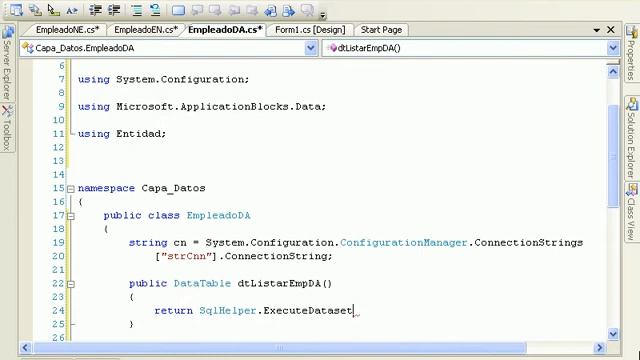Click line number 13 in the margin
This screenshot has height=360, width=640.
coord(58,161)
